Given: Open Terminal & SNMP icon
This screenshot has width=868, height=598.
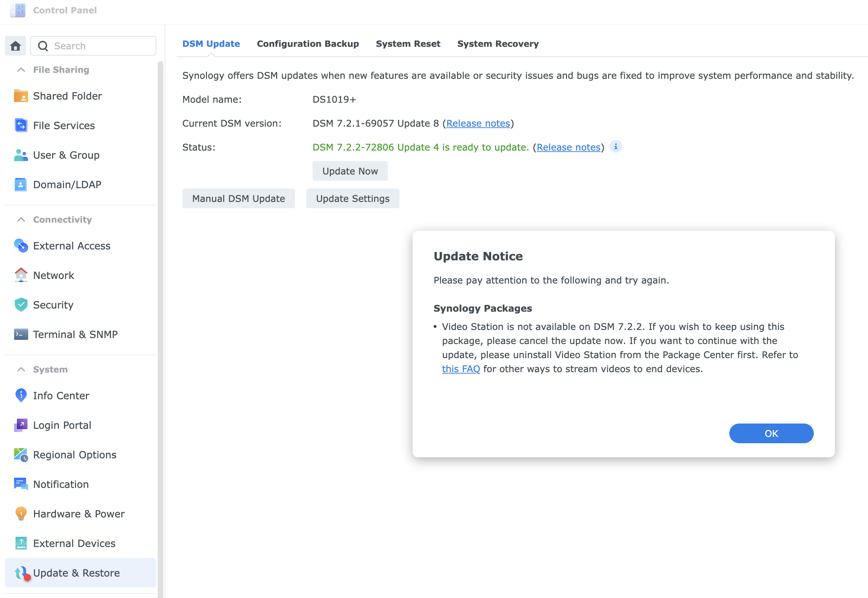Looking at the screenshot, I should click(x=21, y=334).
